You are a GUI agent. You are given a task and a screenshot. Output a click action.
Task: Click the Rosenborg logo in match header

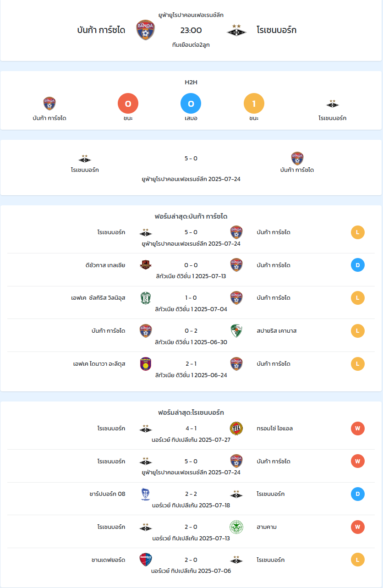(x=237, y=30)
